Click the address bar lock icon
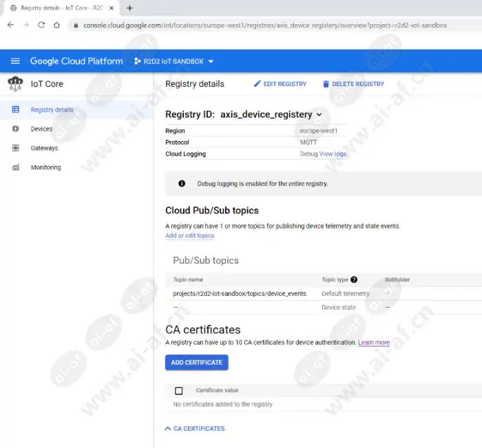The height and width of the screenshot is (448, 482). coord(76,25)
